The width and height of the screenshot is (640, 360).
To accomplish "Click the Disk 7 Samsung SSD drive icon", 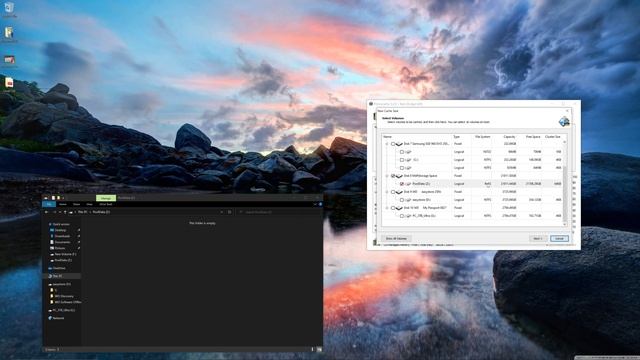I will 399,144.
